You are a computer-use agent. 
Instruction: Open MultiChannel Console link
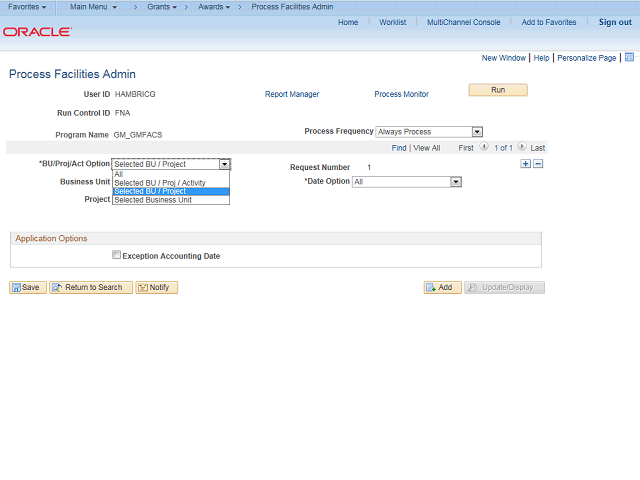pos(464,22)
